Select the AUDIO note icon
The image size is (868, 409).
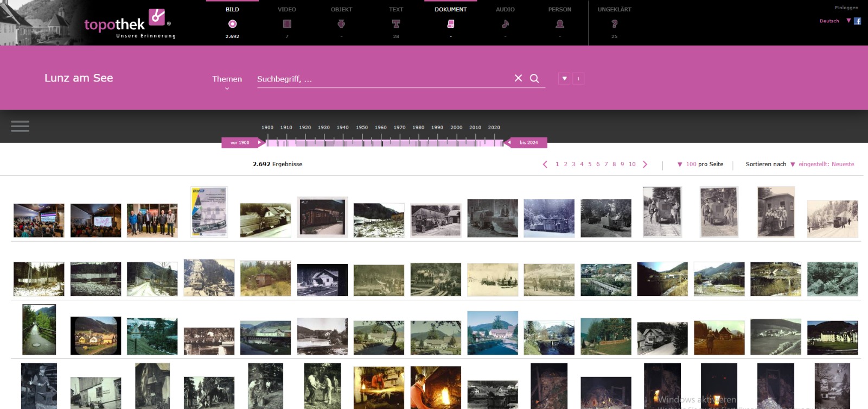(505, 24)
